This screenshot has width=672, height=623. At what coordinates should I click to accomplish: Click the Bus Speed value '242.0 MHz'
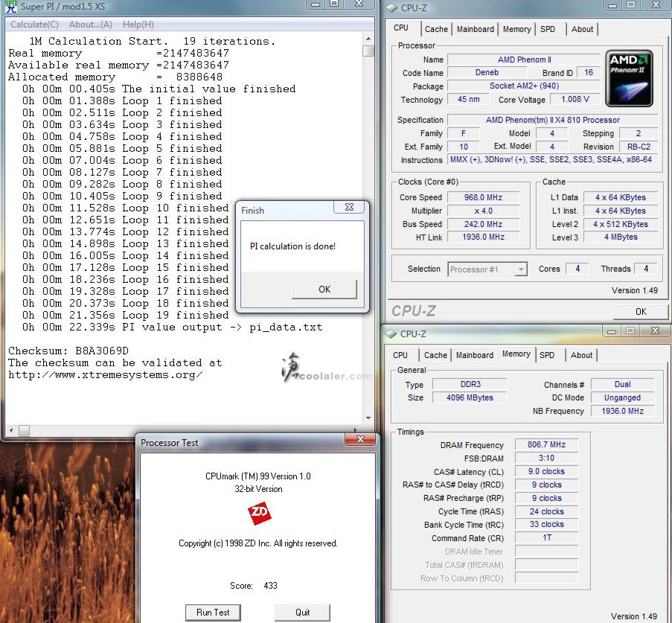pos(483,224)
